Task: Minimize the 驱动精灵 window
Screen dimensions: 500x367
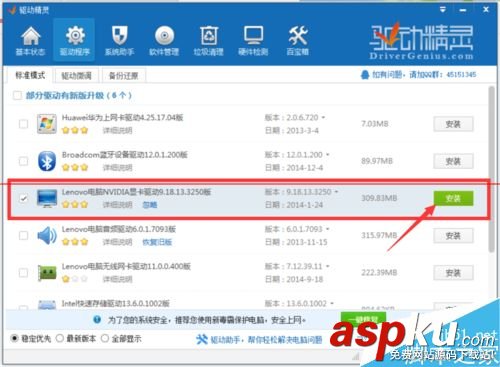Action: pyautogui.click(x=463, y=10)
